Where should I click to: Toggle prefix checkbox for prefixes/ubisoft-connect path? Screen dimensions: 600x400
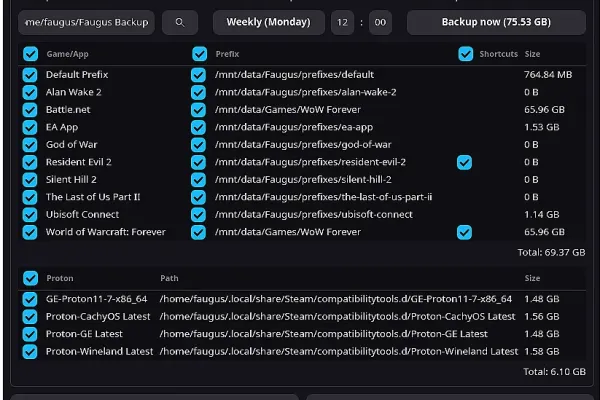click(x=198, y=215)
